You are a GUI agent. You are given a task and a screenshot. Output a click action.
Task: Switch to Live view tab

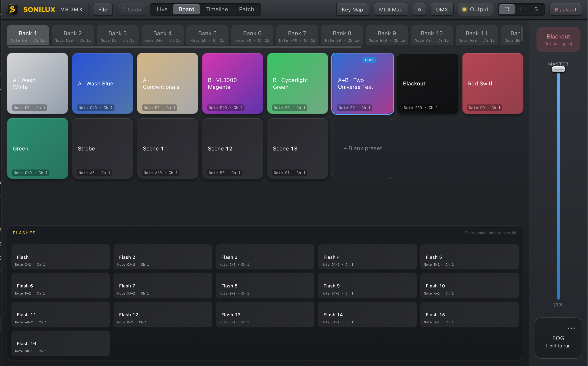[162, 9]
